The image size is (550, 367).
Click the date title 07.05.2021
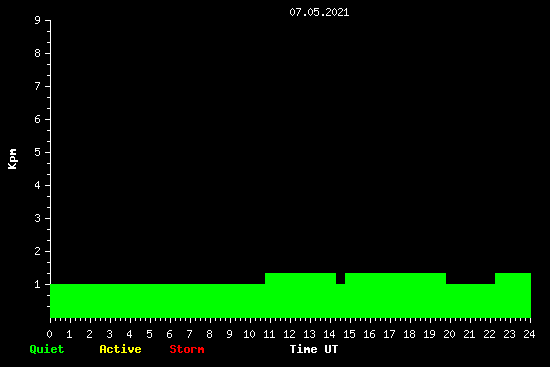pos(319,12)
